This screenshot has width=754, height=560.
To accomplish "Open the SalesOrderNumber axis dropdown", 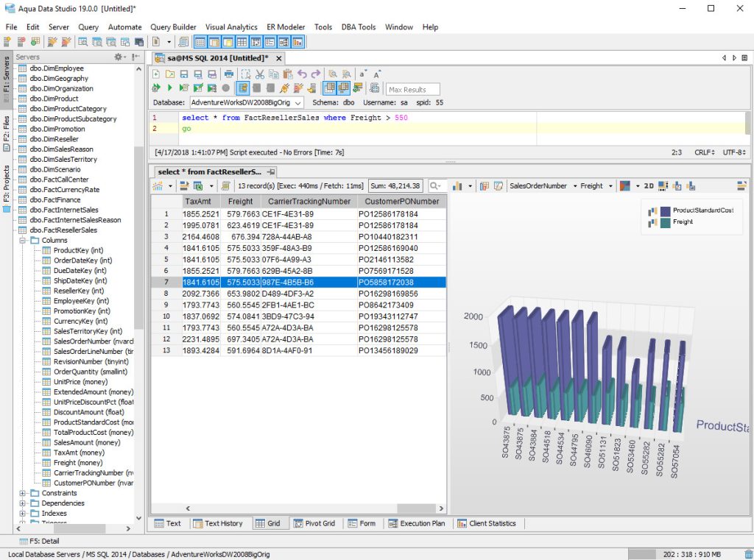I will coord(577,185).
